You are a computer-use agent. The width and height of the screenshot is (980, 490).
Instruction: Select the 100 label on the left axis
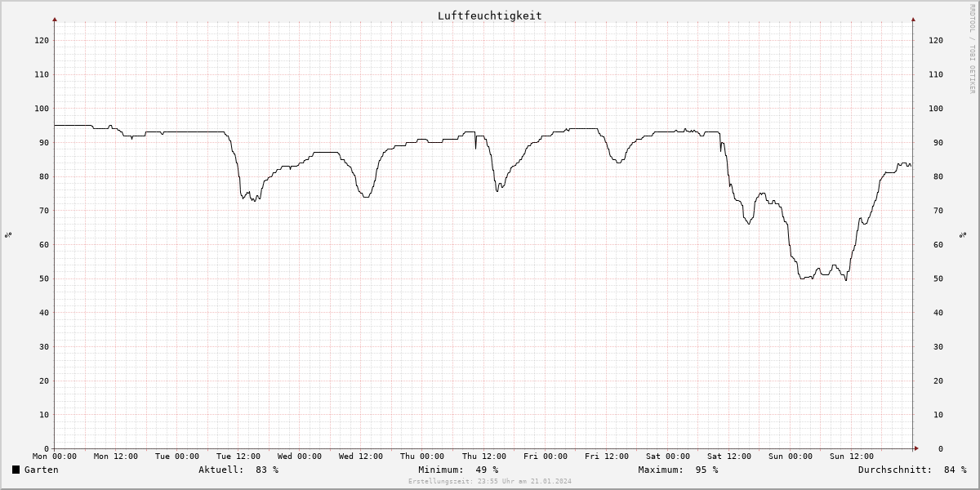coord(42,109)
